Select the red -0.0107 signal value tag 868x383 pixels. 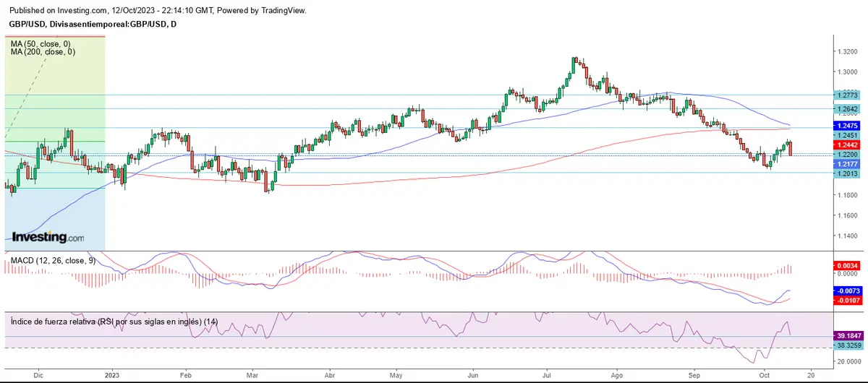click(847, 300)
